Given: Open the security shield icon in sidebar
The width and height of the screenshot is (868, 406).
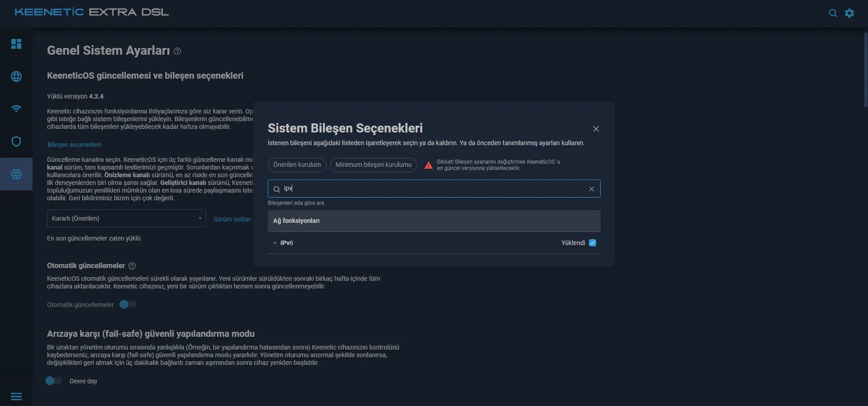Looking at the screenshot, I should (x=16, y=142).
